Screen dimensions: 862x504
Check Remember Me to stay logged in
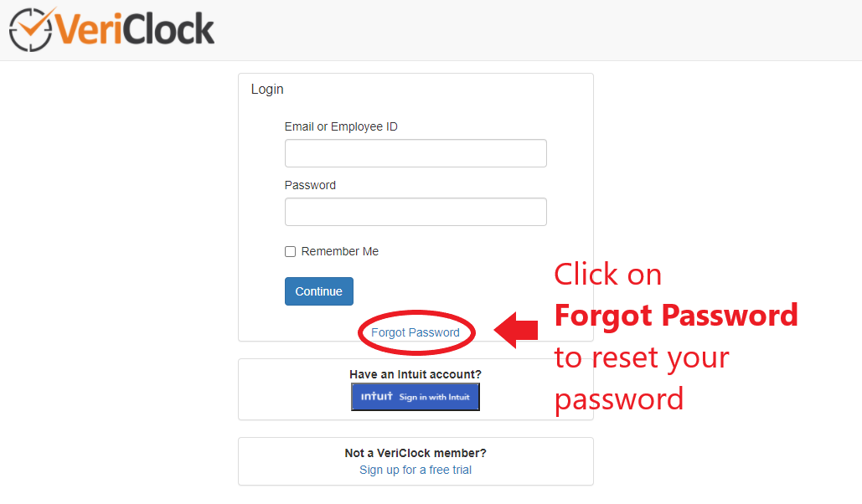(290, 251)
